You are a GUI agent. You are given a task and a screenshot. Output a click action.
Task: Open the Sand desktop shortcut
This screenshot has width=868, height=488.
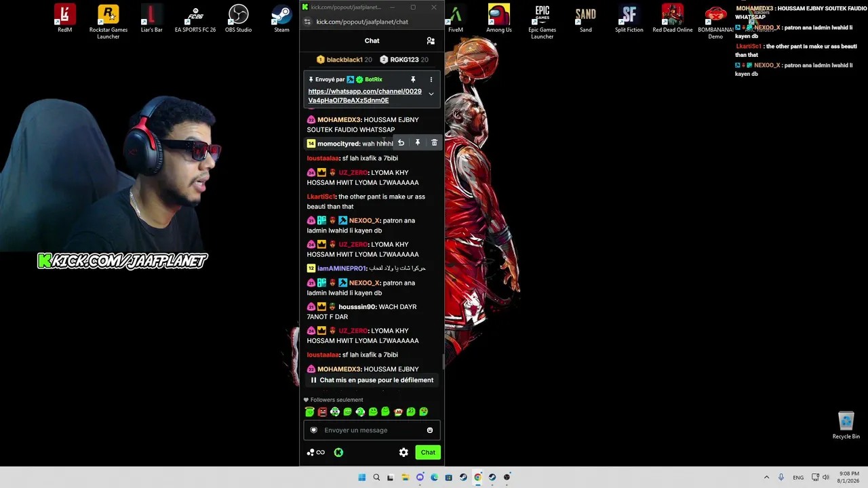point(585,18)
